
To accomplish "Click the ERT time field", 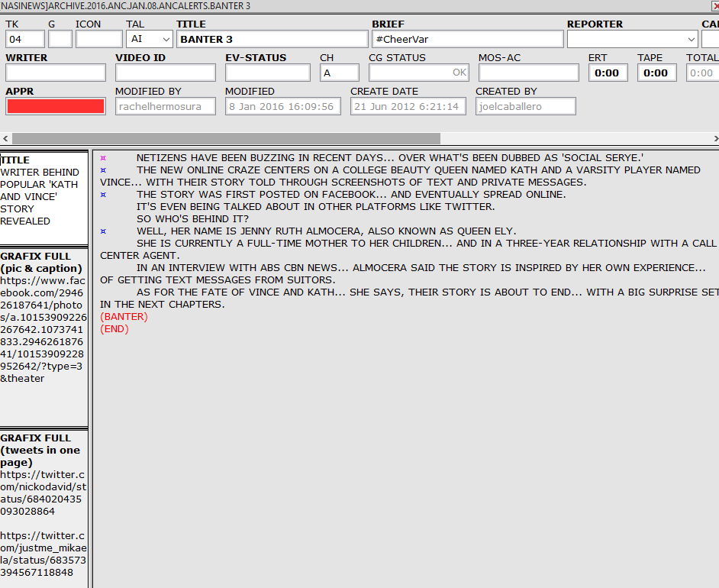I will (x=608, y=73).
